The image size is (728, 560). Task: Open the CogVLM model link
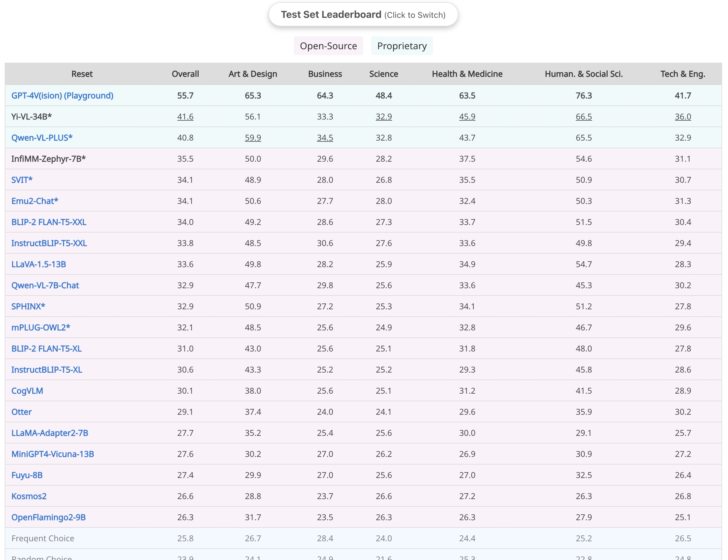click(x=27, y=391)
